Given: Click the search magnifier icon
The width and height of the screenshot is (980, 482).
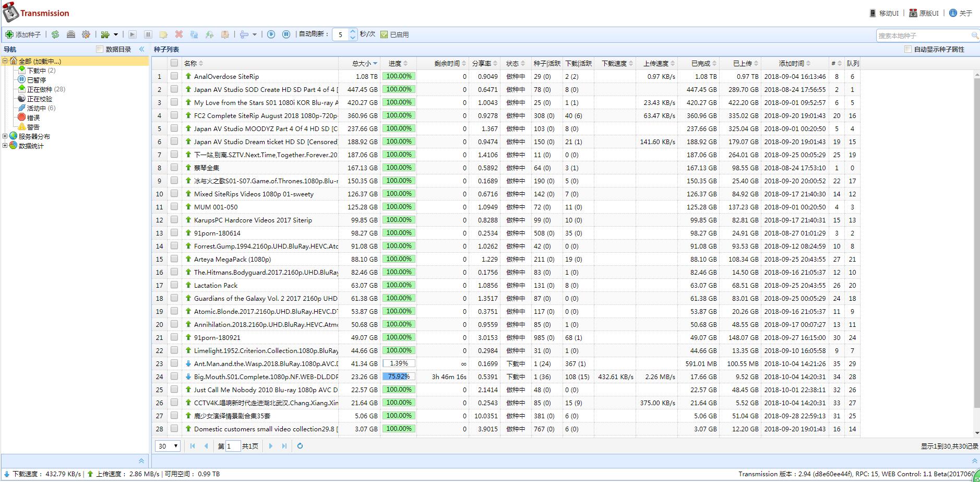Looking at the screenshot, I should (974, 36).
